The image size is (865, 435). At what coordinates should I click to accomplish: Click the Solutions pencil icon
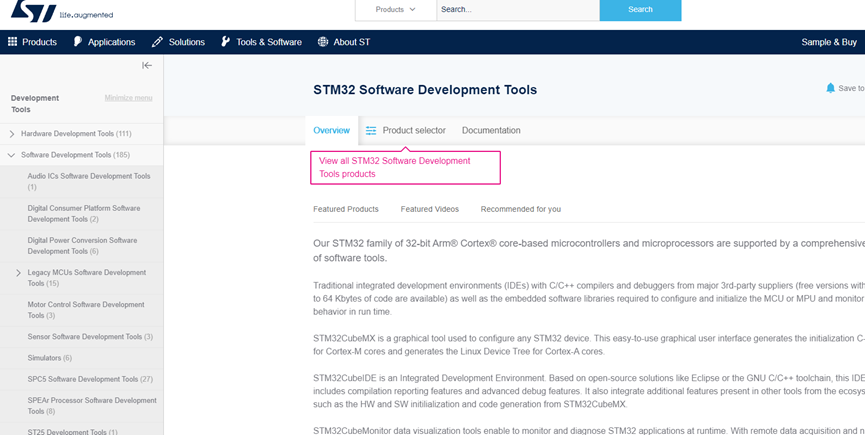click(x=157, y=41)
